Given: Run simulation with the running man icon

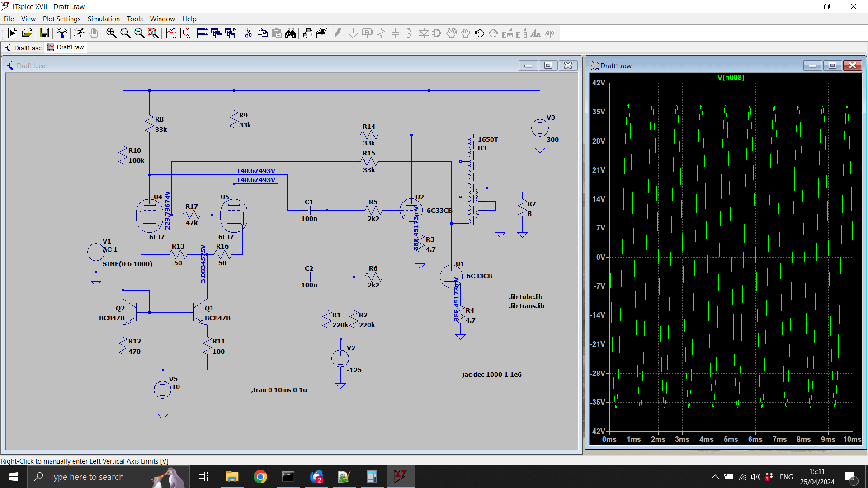Looking at the screenshot, I should [79, 33].
